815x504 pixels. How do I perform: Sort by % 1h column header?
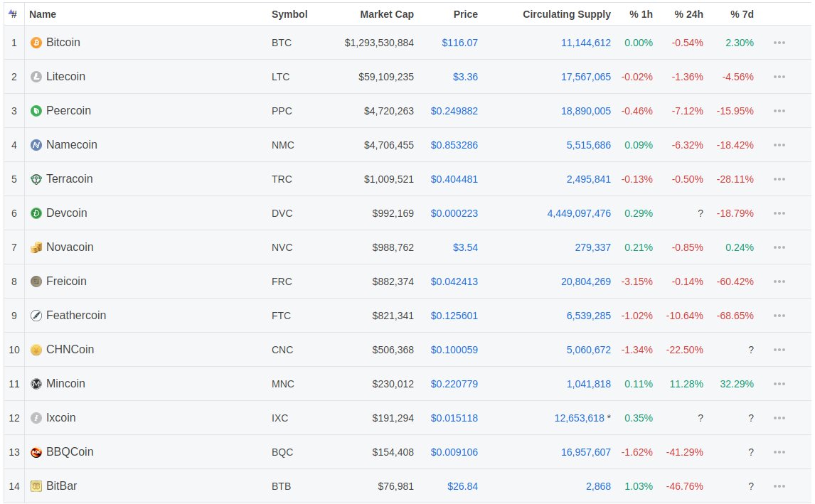(641, 14)
